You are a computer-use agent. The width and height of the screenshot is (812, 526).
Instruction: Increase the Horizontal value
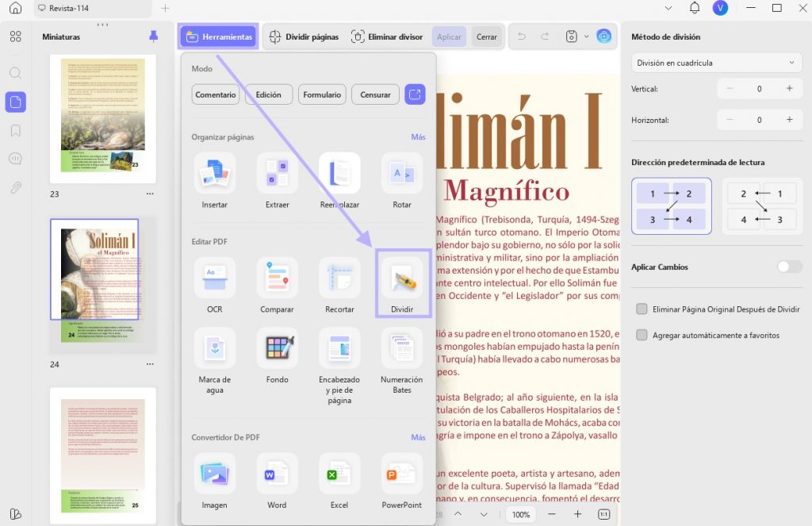789,120
